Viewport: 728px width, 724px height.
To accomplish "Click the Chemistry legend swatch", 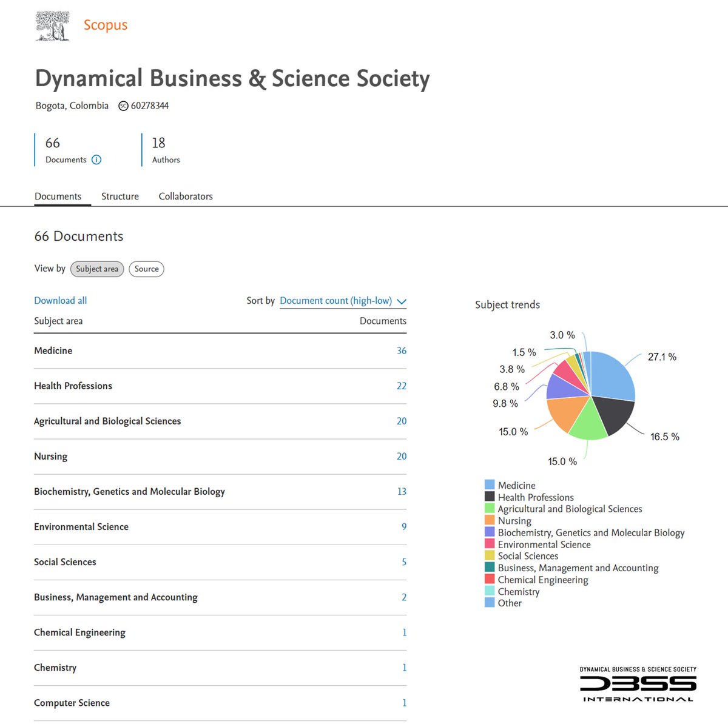I will 490,591.
